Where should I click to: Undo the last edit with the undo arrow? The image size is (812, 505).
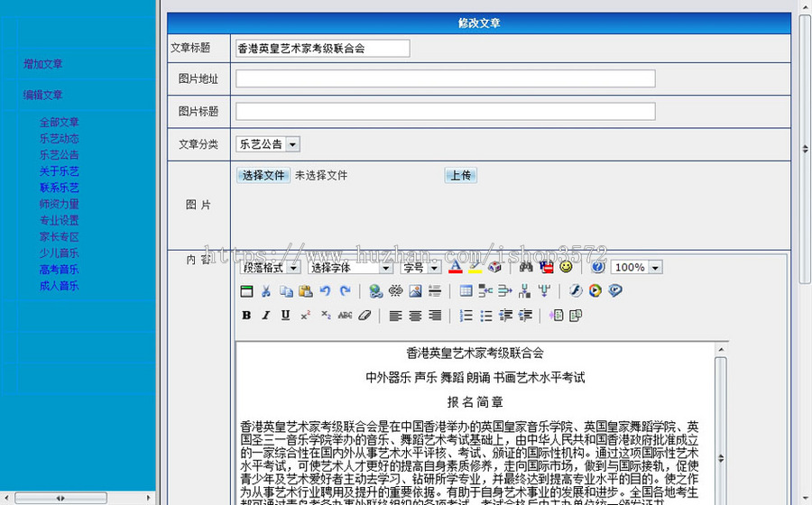325,291
